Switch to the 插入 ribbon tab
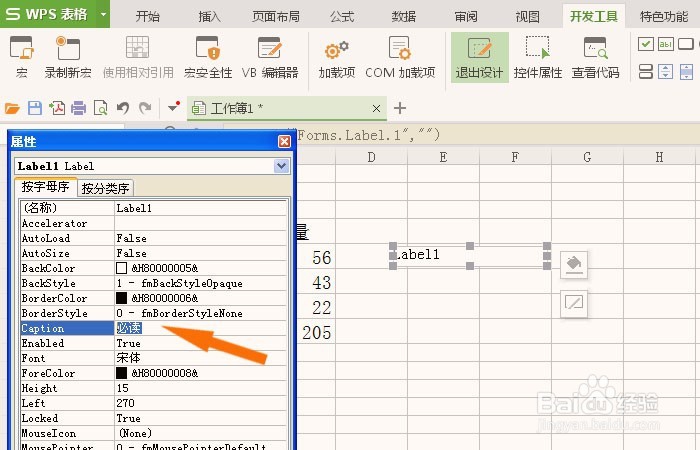Image resolution: width=700 pixels, height=450 pixels. point(209,17)
